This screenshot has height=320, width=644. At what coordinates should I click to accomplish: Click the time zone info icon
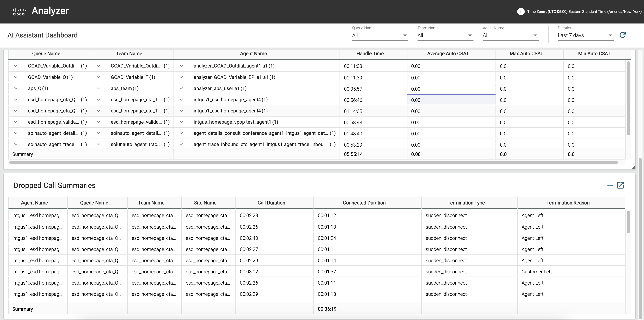521,12
